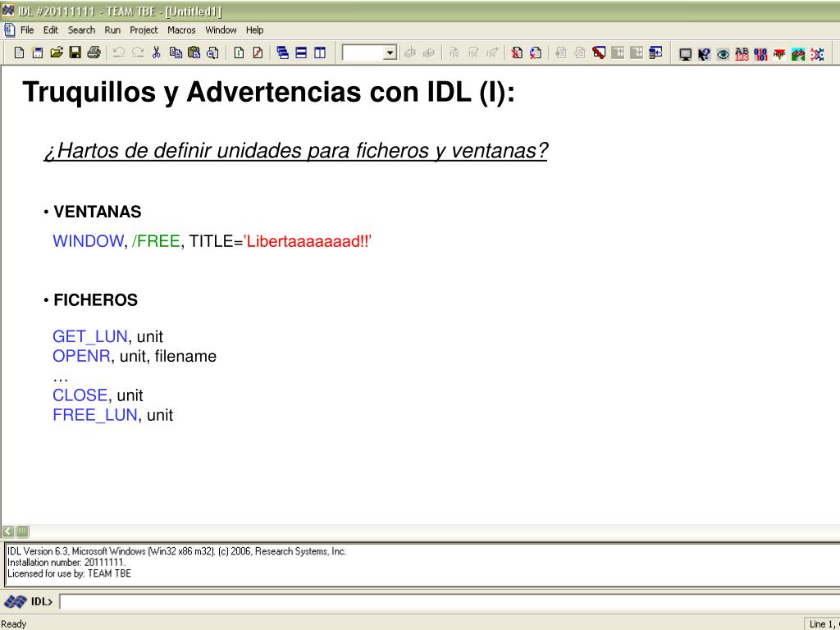This screenshot has width=840, height=630.
Task: Click the mountain image import icon
Action: click(x=798, y=54)
